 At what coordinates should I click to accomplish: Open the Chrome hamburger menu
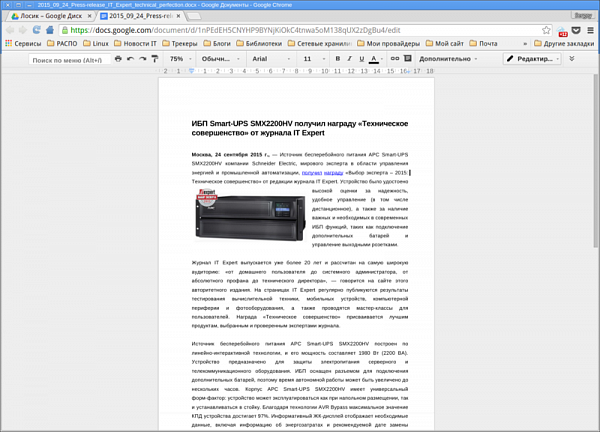click(590, 30)
